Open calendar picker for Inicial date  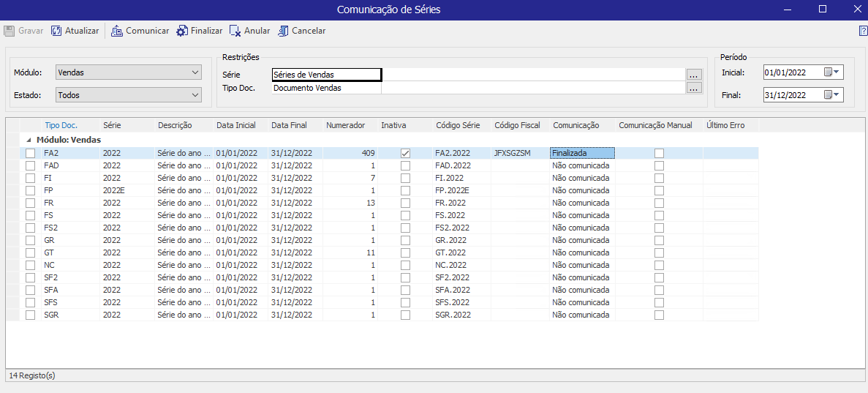[x=832, y=72]
